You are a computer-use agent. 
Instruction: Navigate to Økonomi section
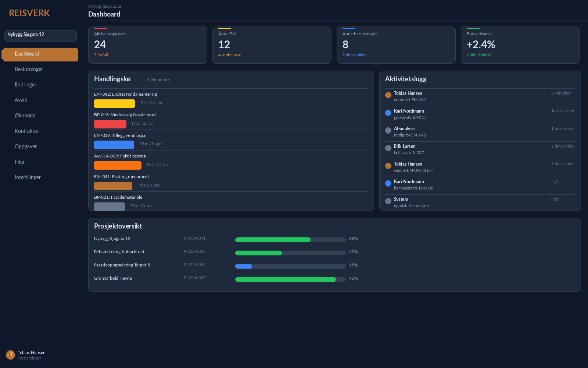[25, 116]
